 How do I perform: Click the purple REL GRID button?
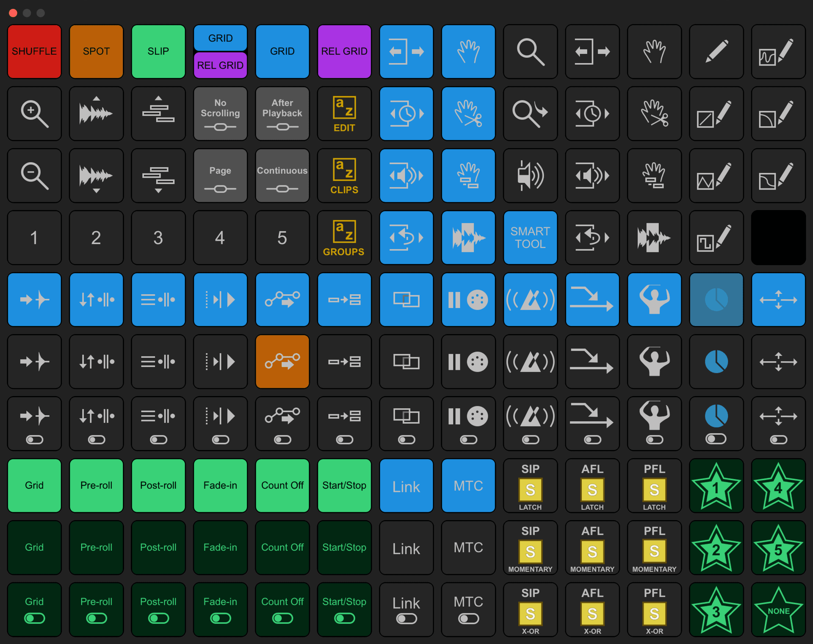(x=344, y=52)
